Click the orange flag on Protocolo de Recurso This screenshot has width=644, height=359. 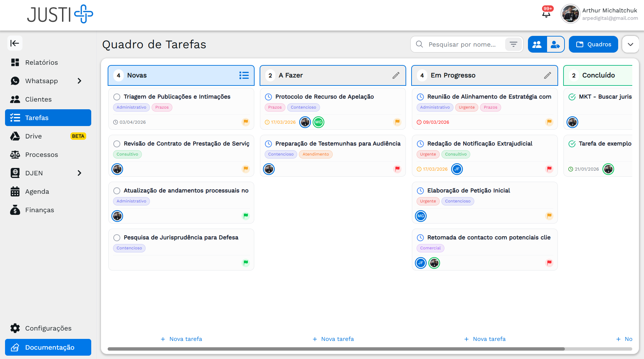(397, 122)
